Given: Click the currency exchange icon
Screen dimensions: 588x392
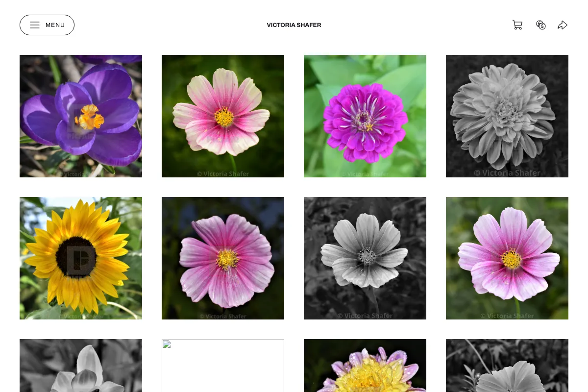Looking at the screenshot, I should 541,25.
